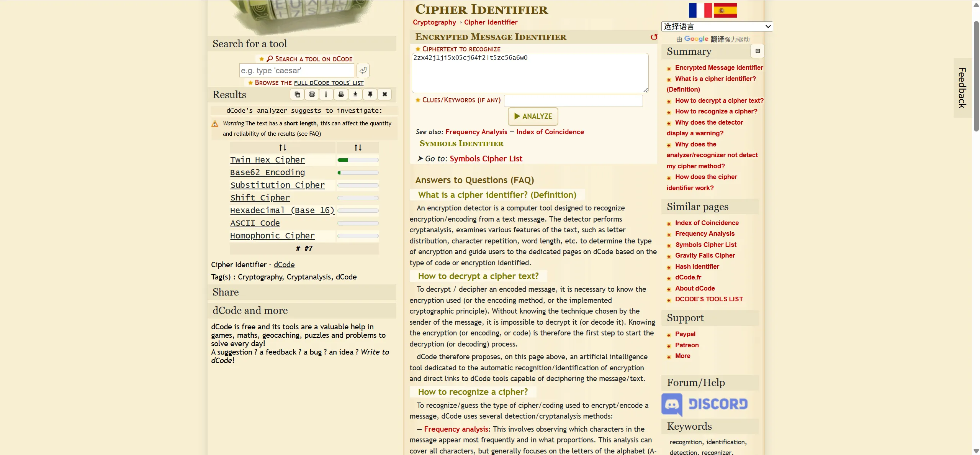Sort results by cipher name column

pos(283,148)
